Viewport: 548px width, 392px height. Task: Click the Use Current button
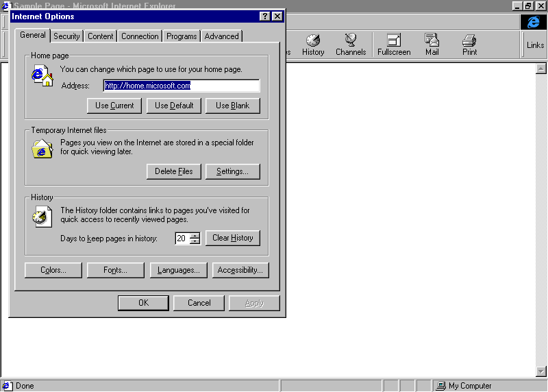(x=114, y=106)
